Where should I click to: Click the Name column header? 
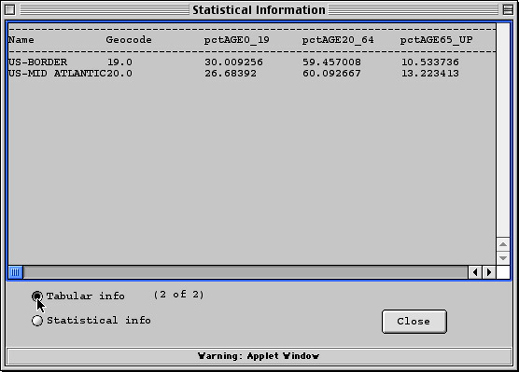[x=21, y=40]
